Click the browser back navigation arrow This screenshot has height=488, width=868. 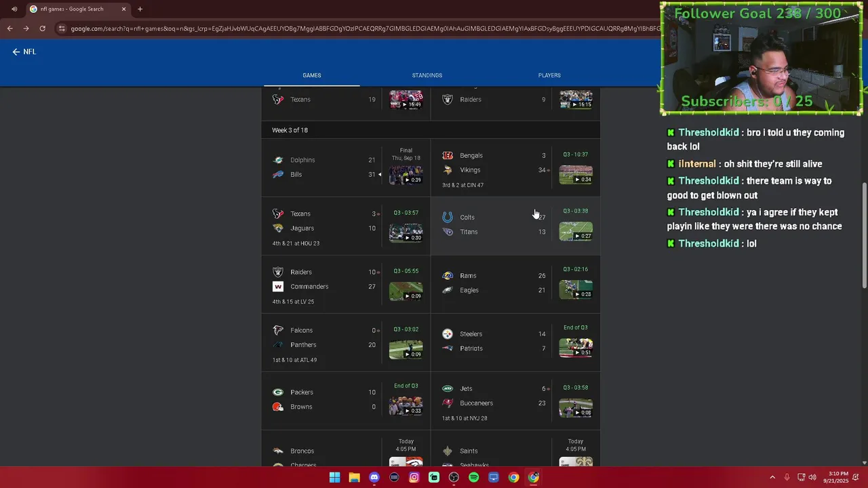pos(9,28)
